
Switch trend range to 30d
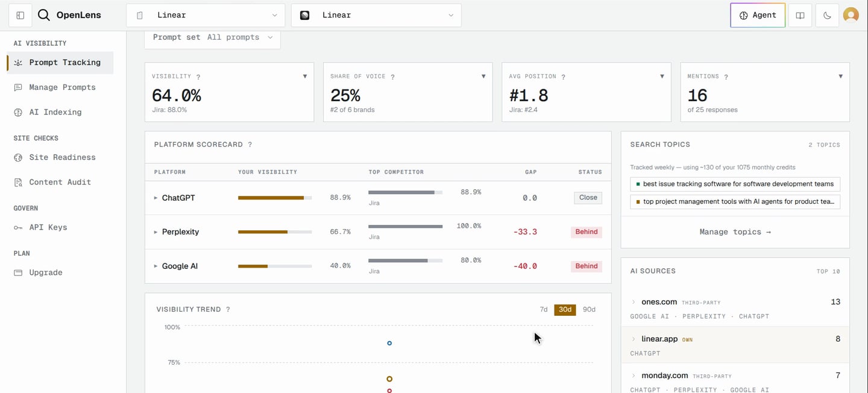pyautogui.click(x=565, y=309)
